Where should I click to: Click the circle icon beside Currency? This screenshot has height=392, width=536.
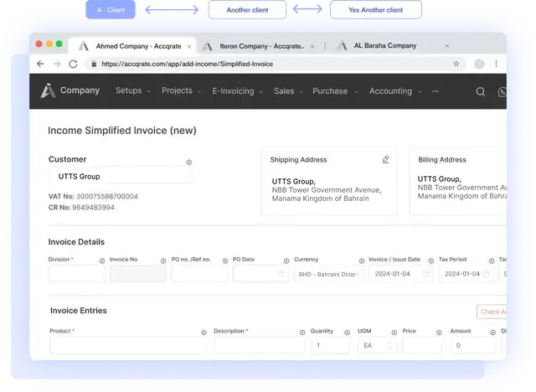[x=362, y=260]
